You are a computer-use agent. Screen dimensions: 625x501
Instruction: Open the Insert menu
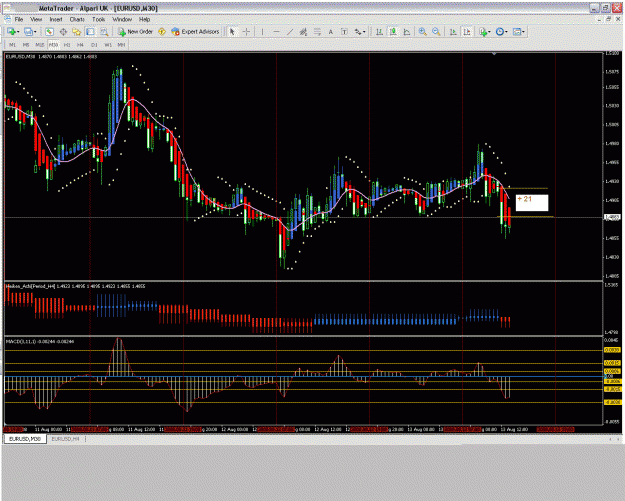pyautogui.click(x=56, y=19)
